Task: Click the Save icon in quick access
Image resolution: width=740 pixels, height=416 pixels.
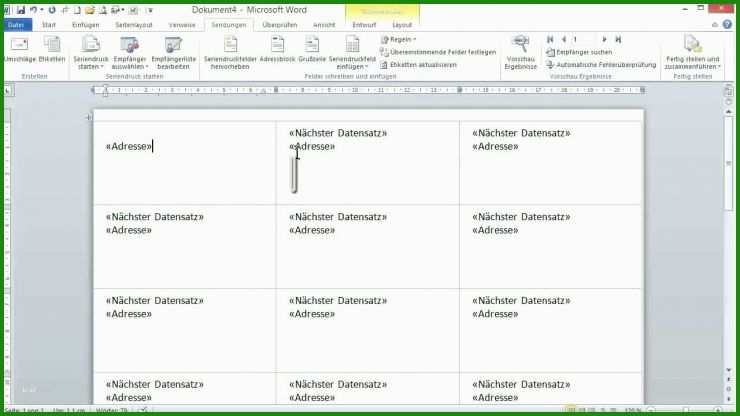Action: (20, 9)
